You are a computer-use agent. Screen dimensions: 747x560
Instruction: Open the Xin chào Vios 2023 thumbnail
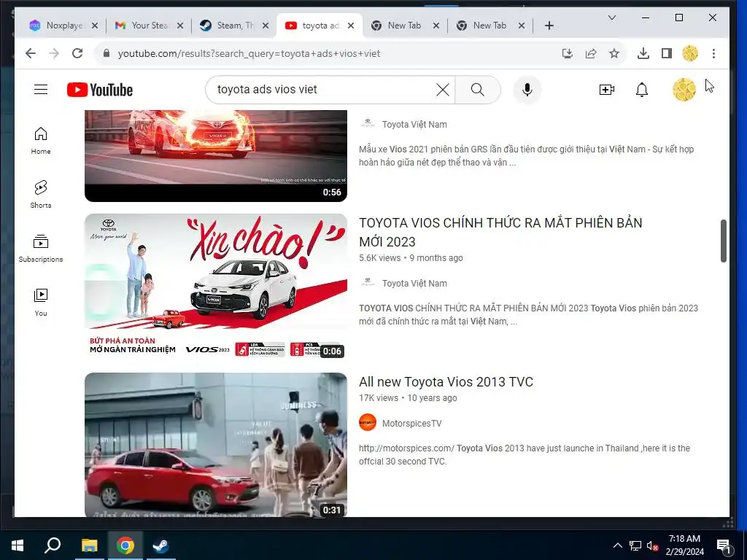[x=216, y=287]
